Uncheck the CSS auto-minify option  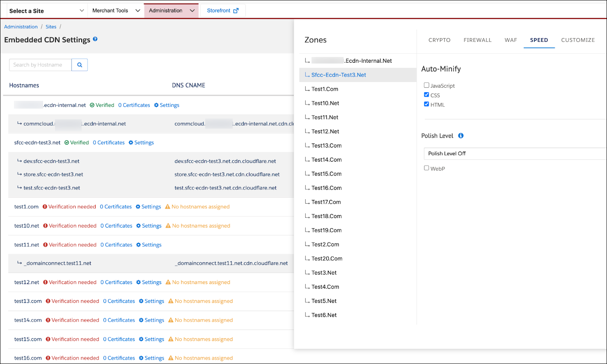[x=426, y=94]
